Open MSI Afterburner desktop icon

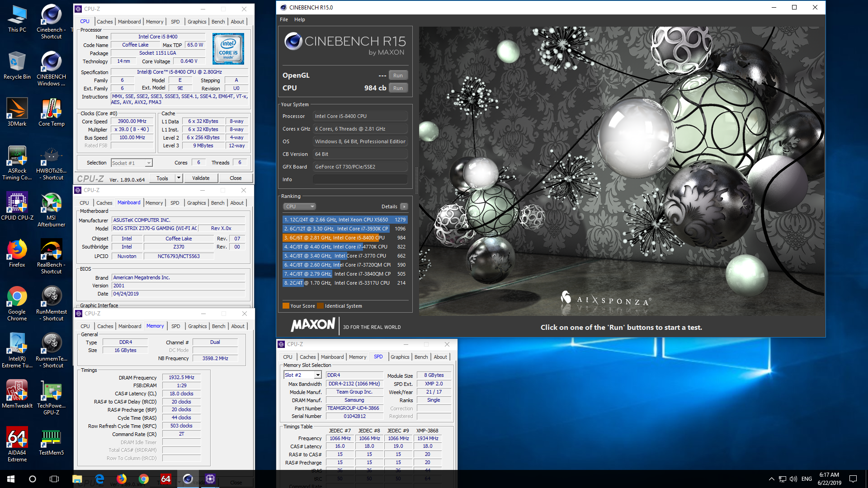(51, 210)
